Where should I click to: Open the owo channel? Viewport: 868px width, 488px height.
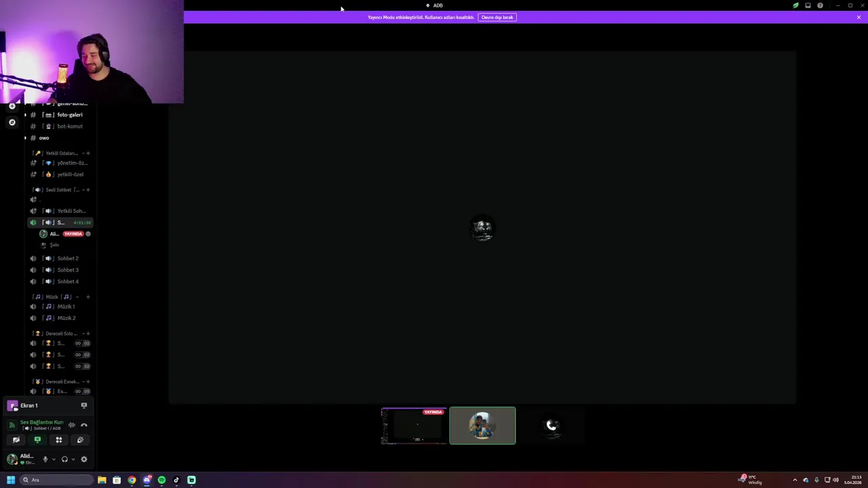coord(60,138)
